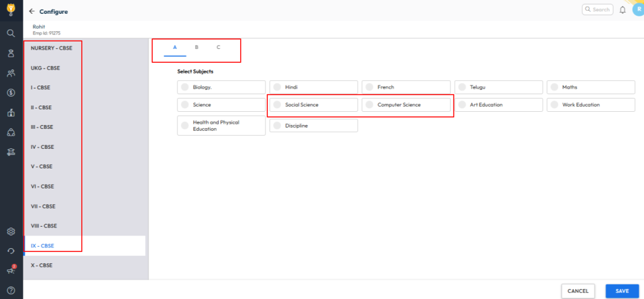Enable the Computer Science subject
This screenshot has width=644, height=299.
(x=406, y=105)
